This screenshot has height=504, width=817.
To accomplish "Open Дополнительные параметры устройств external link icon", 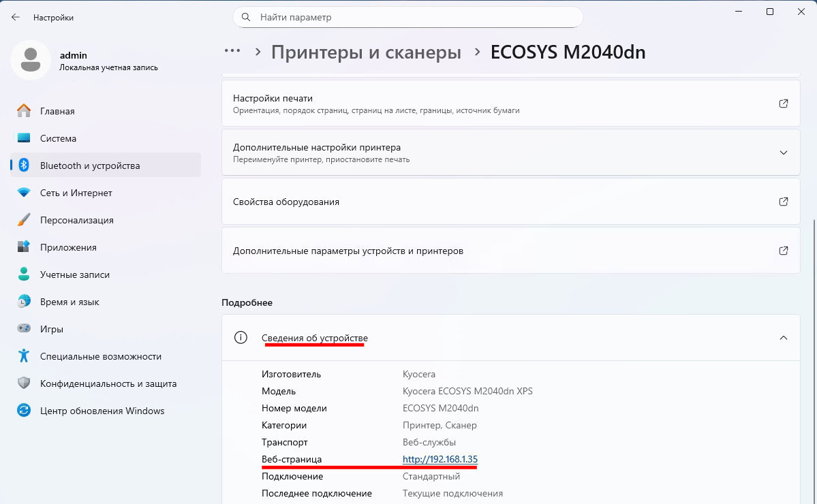I will [783, 251].
